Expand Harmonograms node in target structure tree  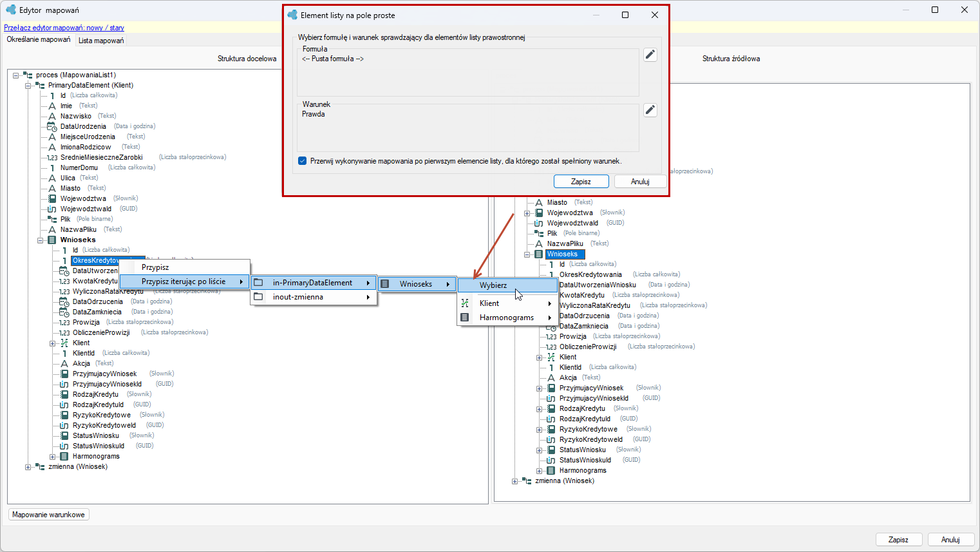pyautogui.click(x=52, y=457)
